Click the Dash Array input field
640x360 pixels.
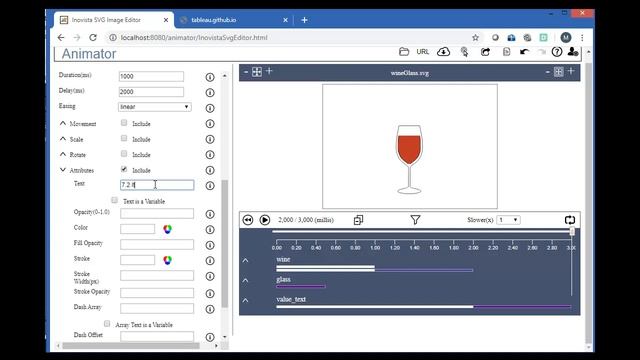click(157, 308)
